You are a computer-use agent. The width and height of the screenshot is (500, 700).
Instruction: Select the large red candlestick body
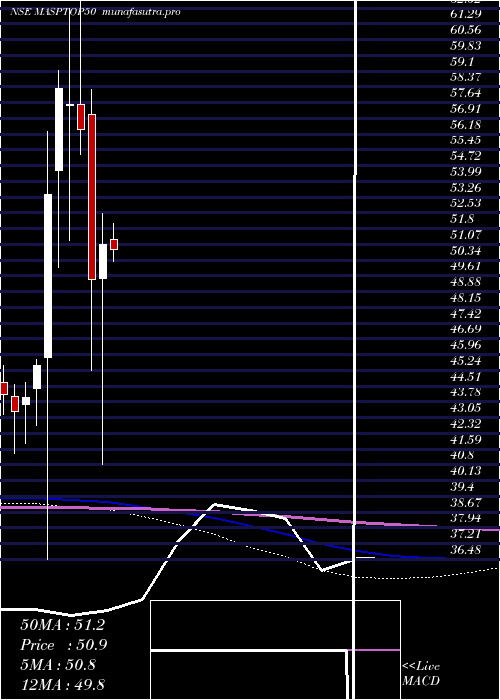(x=92, y=197)
